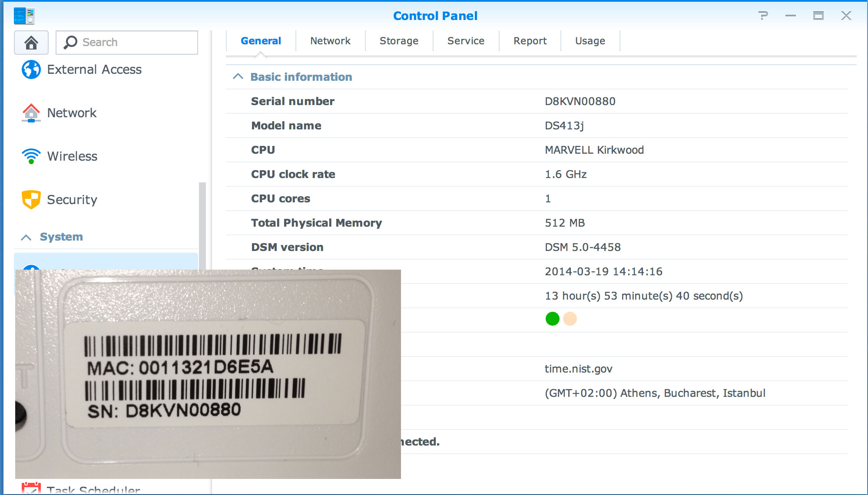The width and height of the screenshot is (868, 495).
Task: Switch to the Usage tab
Action: [x=590, y=41]
